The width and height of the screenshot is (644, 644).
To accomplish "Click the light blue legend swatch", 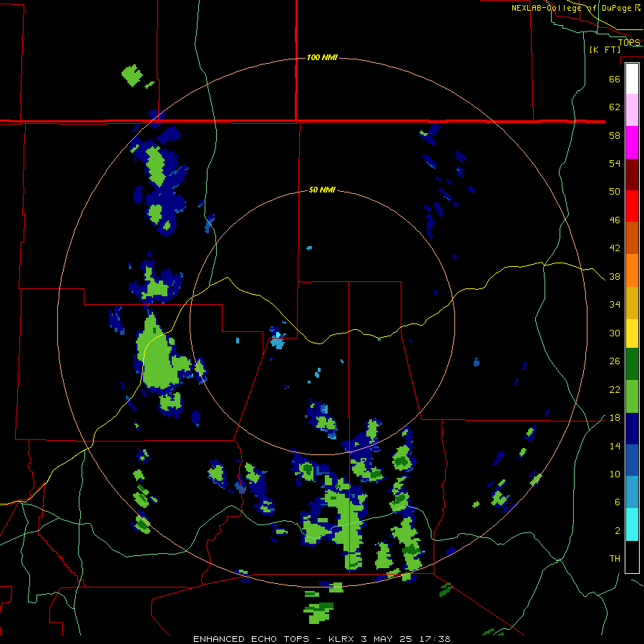I will click(632, 492).
